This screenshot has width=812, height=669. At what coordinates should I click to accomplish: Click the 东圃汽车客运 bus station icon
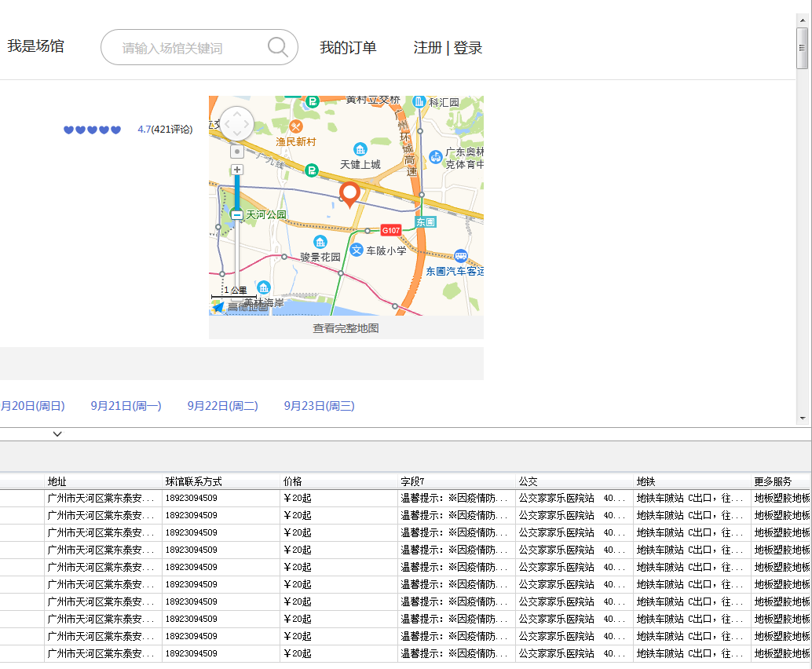click(460, 255)
